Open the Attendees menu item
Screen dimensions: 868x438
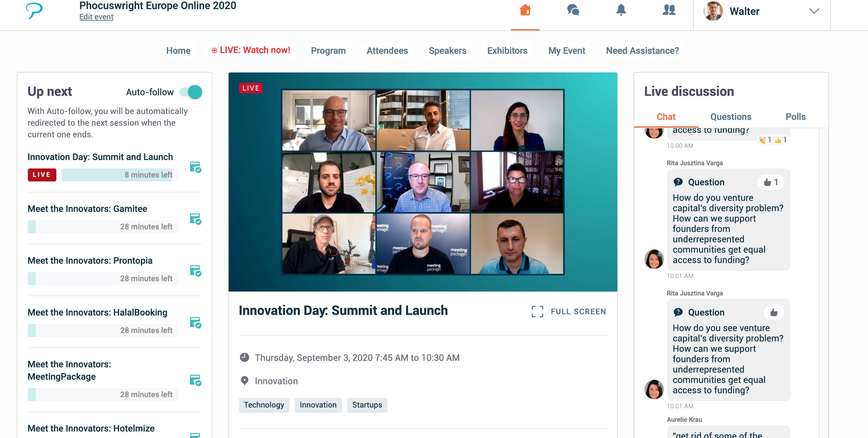pos(387,51)
